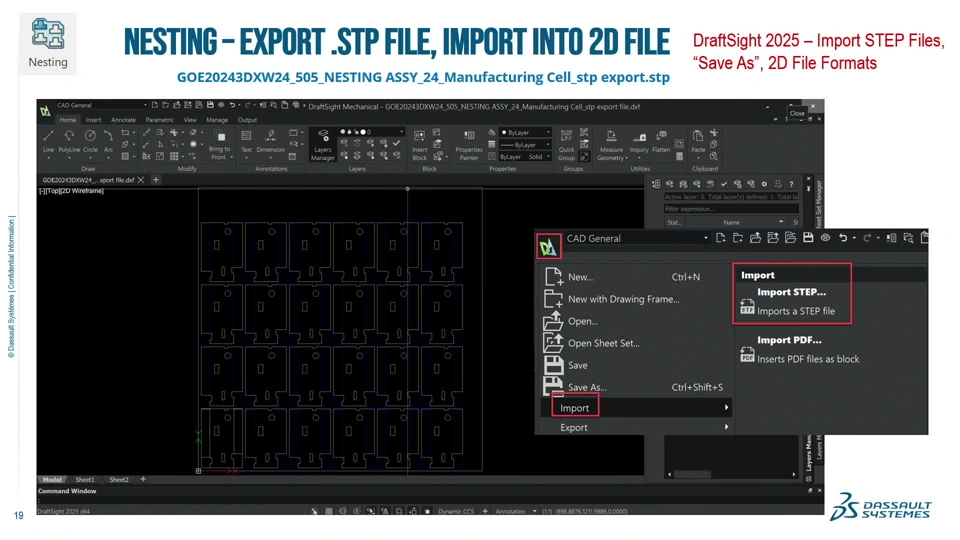Select the Sheet1 tab
This screenshot has height=540, width=960.
click(x=84, y=479)
